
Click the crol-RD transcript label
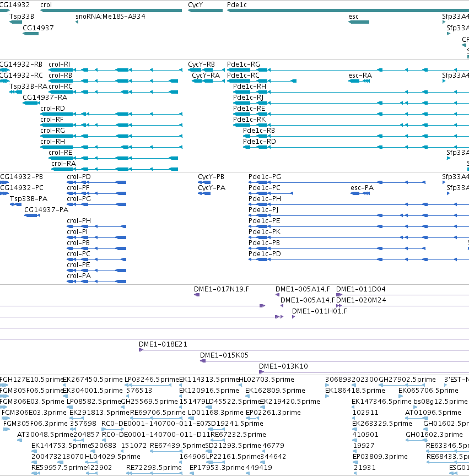pyautogui.click(x=52, y=109)
